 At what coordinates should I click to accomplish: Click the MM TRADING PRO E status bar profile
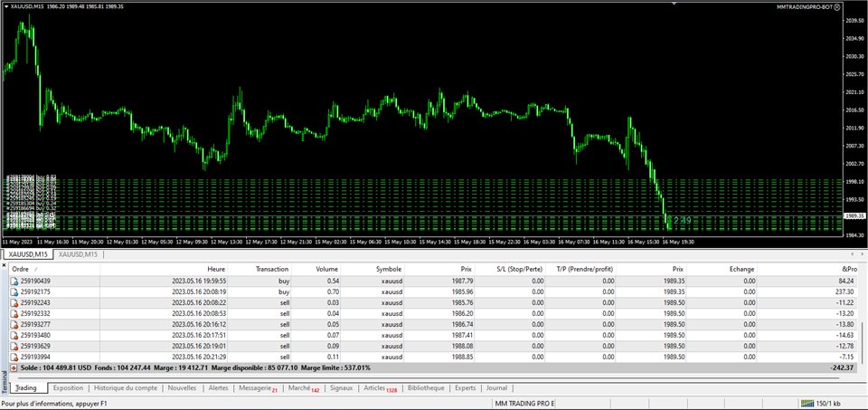(524, 404)
